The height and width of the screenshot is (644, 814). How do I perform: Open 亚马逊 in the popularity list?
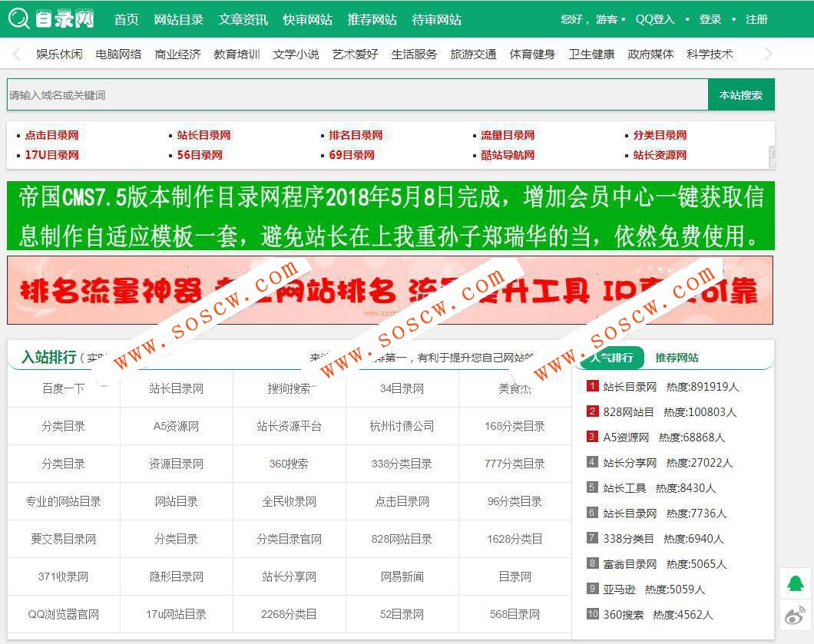click(619, 590)
